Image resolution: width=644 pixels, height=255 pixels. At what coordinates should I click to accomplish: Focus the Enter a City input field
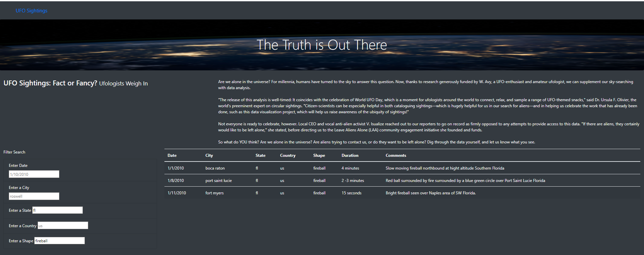tap(34, 196)
